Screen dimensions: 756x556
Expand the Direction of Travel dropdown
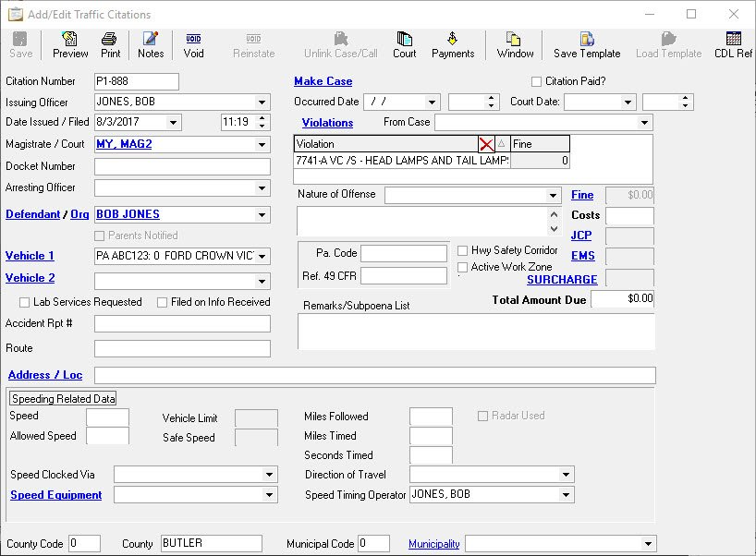pyautogui.click(x=566, y=475)
